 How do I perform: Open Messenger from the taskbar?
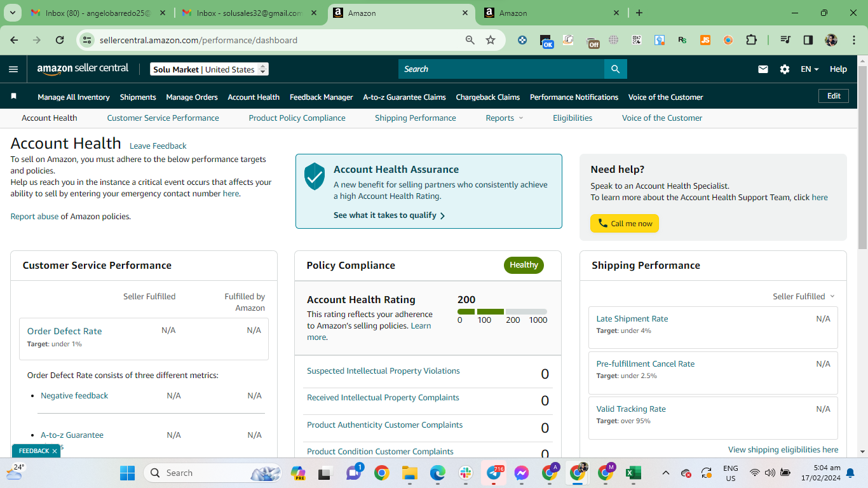(522, 473)
